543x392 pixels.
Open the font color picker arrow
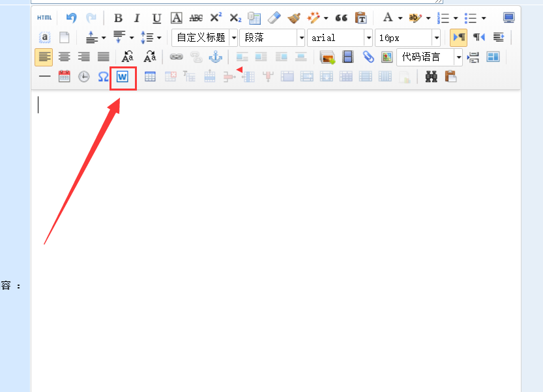pos(399,18)
